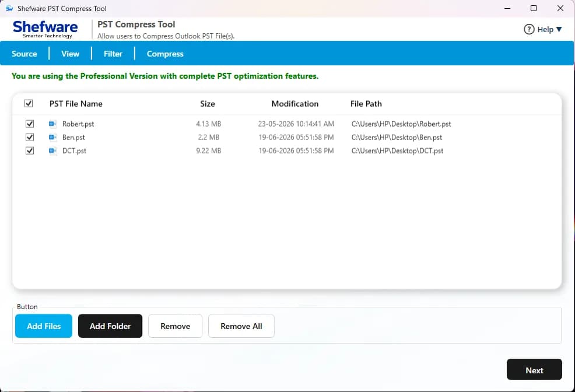Click the Size column header
Viewport: 575px width, 392px height.
click(208, 104)
